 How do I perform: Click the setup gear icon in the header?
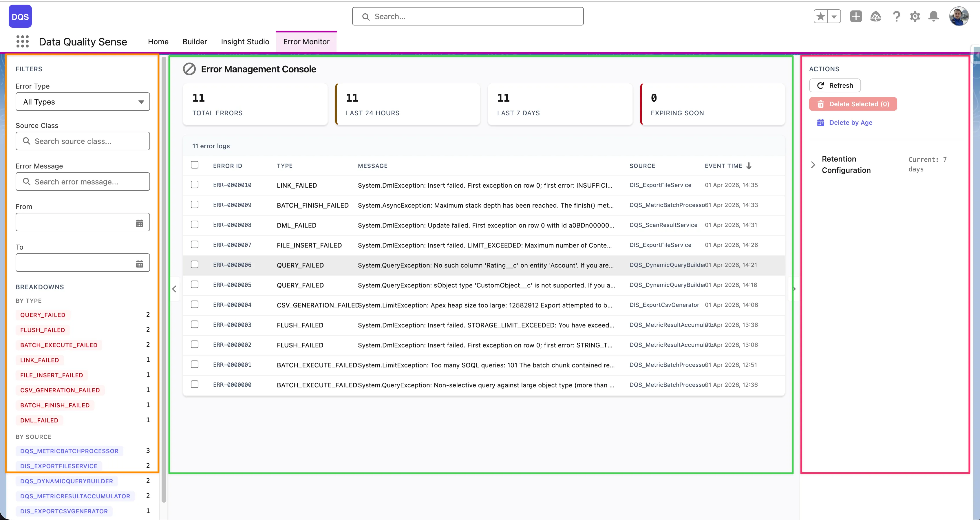[x=915, y=16]
